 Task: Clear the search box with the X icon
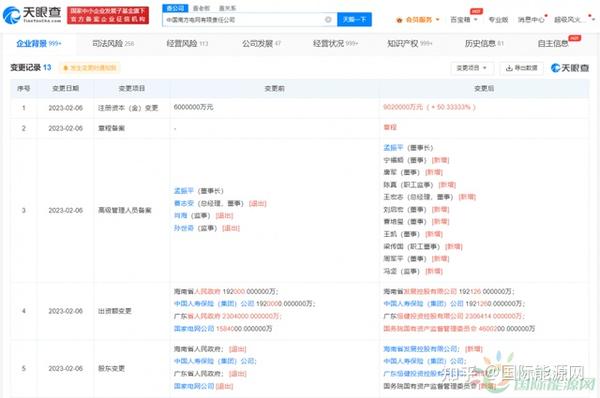pyautogui.click(x=328, y=20)
